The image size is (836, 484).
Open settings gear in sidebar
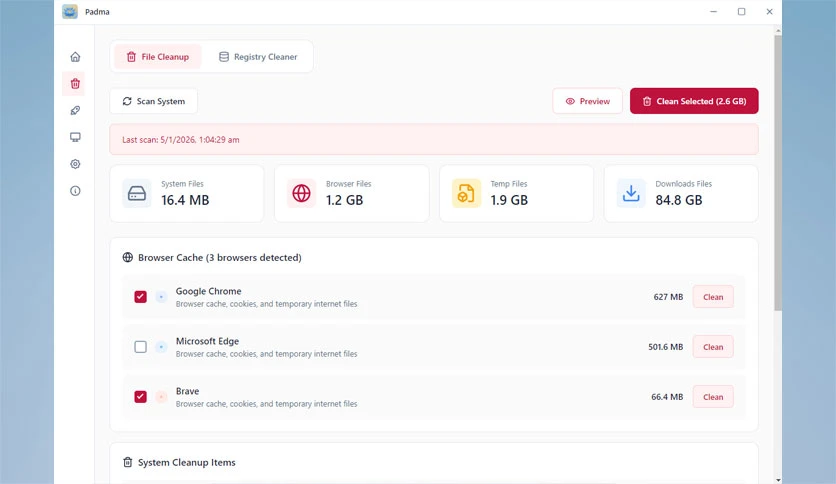[75, 164]
